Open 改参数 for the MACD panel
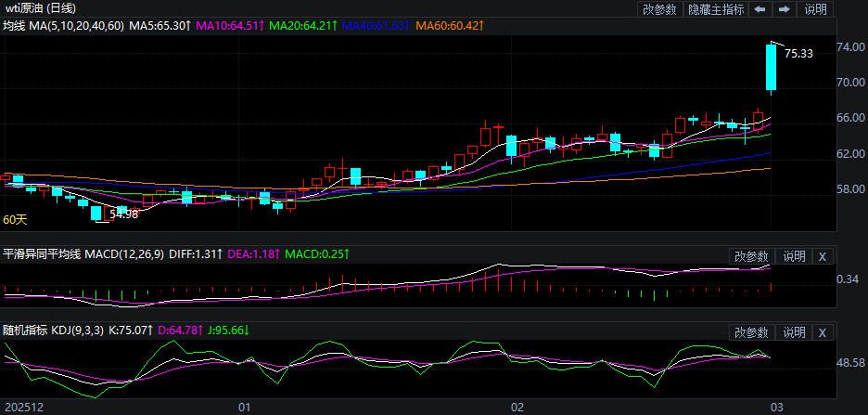Viewport: 868px width, 415px height. (751, 256)
